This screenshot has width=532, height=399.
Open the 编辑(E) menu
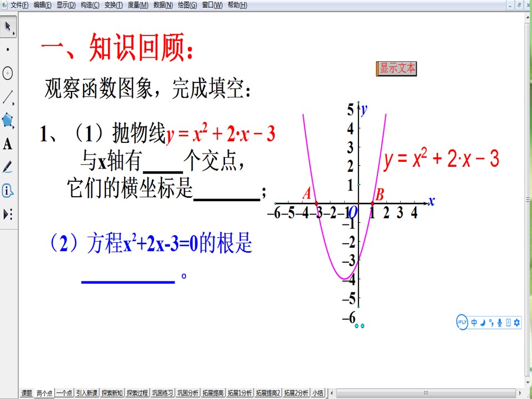pyautogui.click(x=43, y=6)
